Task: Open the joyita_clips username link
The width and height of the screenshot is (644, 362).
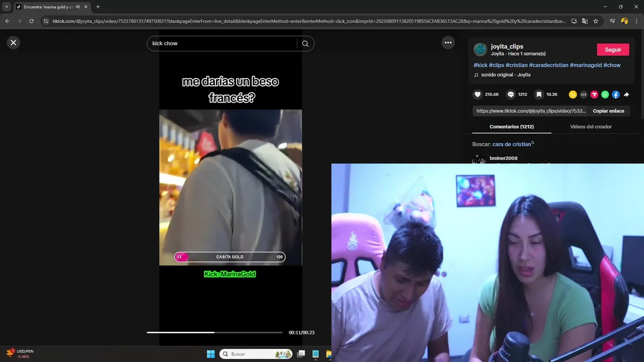Action: coord(507,46)
